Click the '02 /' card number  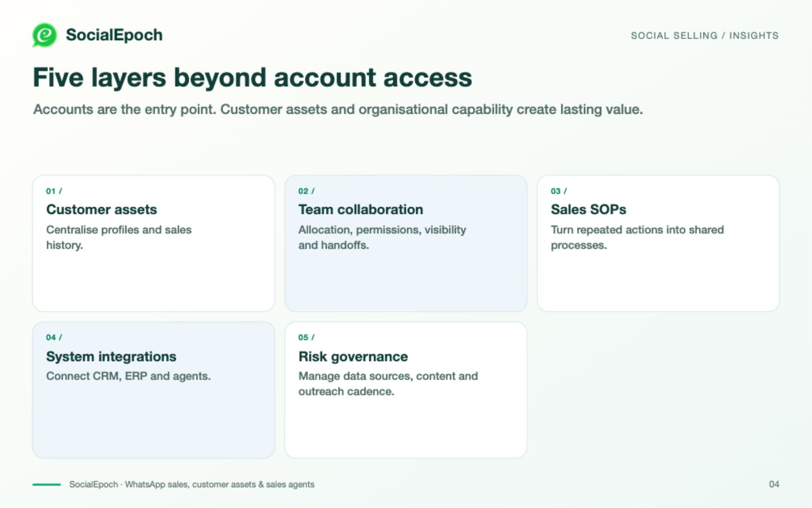tap(306, 191)
